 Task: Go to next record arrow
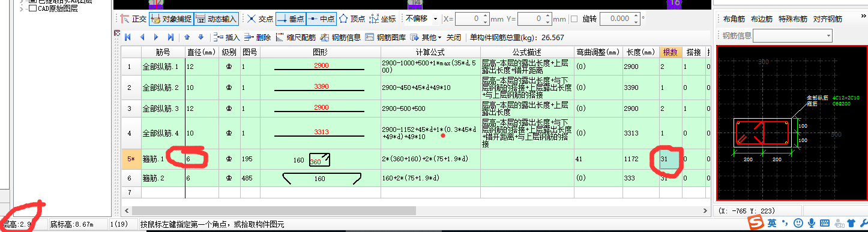coord(156,37)
